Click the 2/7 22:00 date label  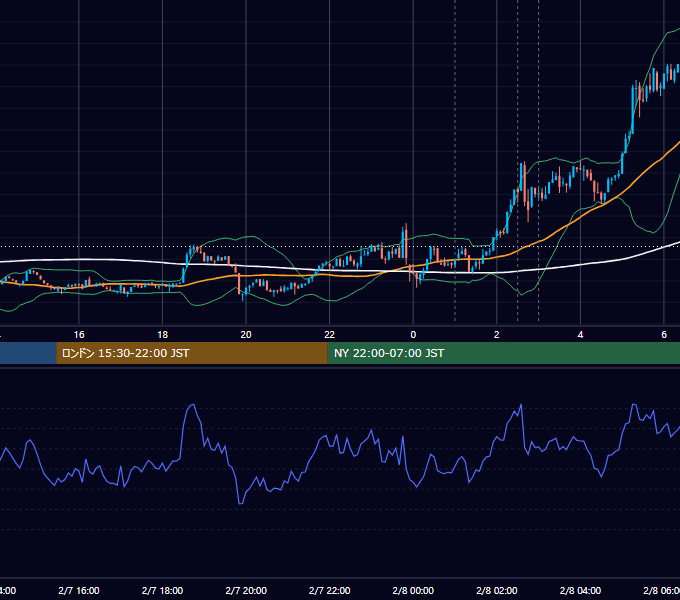(330, 590)
